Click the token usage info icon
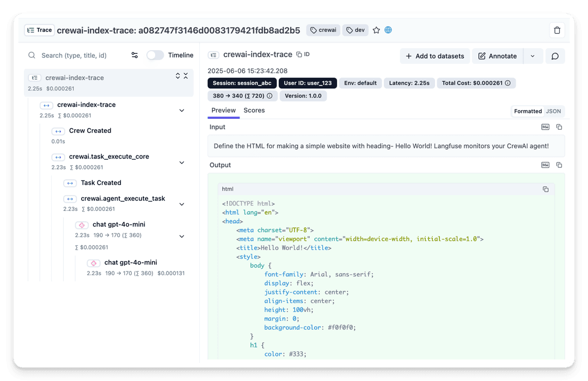The width and height of the screenshot is (588, 381). 269,96
